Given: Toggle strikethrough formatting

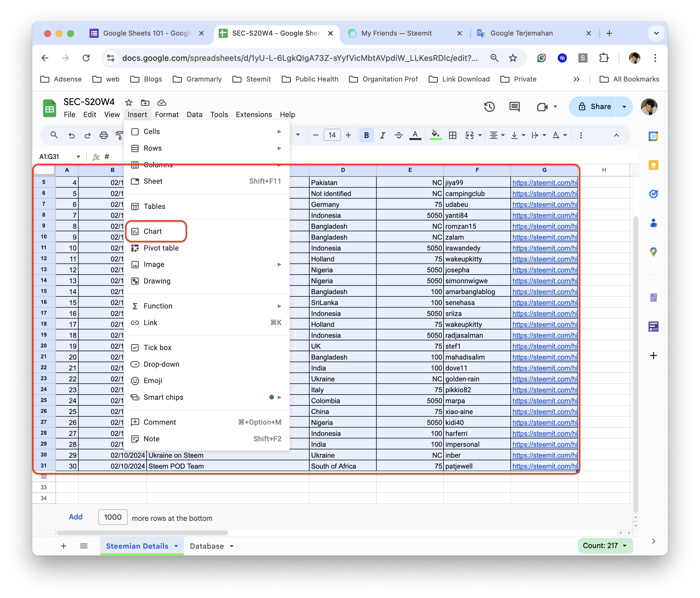Looking at the screenshot, I should (x=399, y=135).
